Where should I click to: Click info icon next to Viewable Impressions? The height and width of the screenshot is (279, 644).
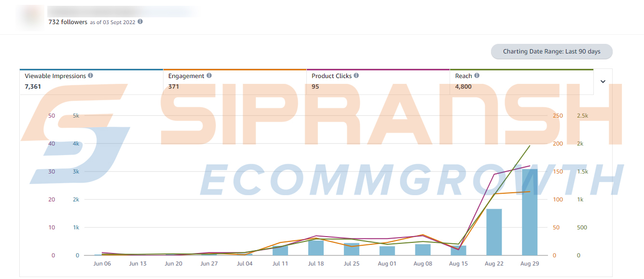[91, 76]
